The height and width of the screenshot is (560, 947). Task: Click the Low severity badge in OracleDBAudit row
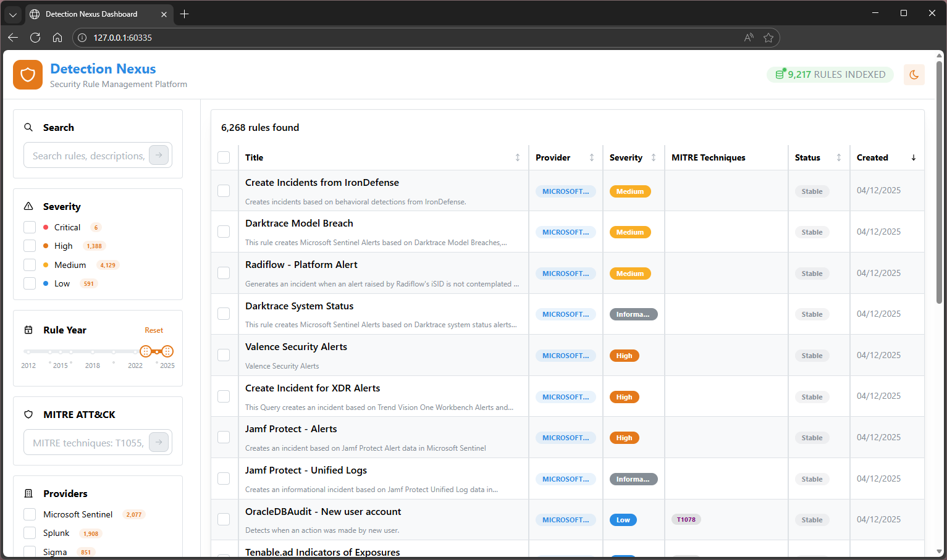pos(623,520)
